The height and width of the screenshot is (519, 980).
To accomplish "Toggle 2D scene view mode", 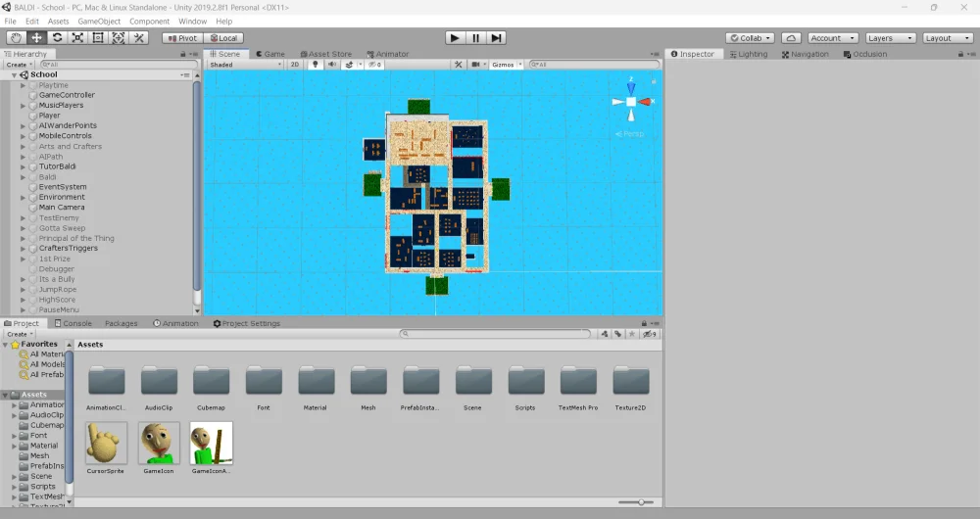I will coord(295,65).
